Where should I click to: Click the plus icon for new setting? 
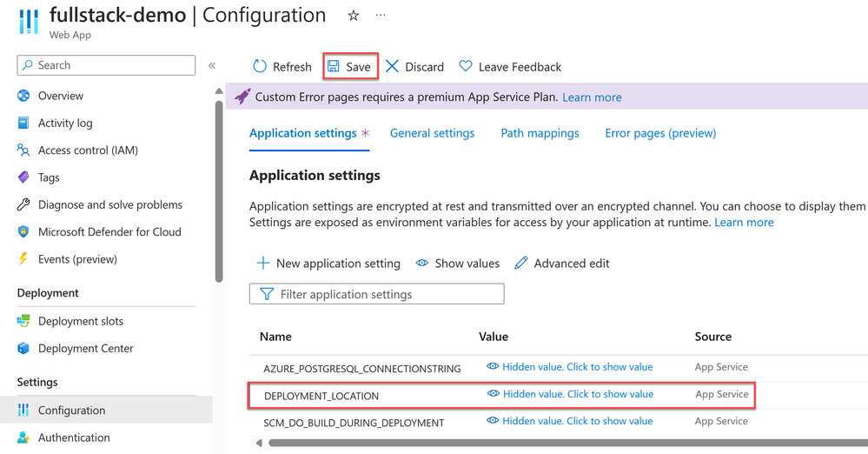tap(263, 263)
